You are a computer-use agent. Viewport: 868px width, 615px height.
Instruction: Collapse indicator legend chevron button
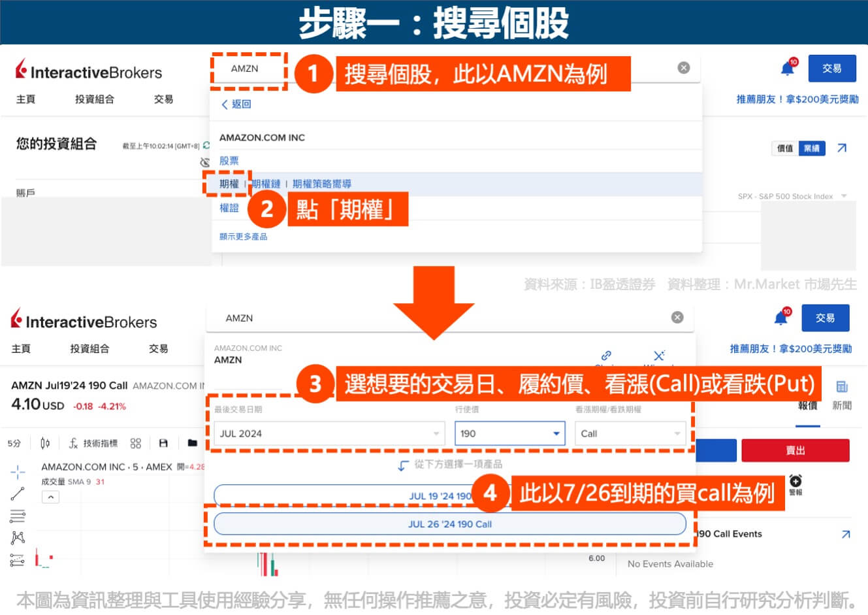pos(50,497)
